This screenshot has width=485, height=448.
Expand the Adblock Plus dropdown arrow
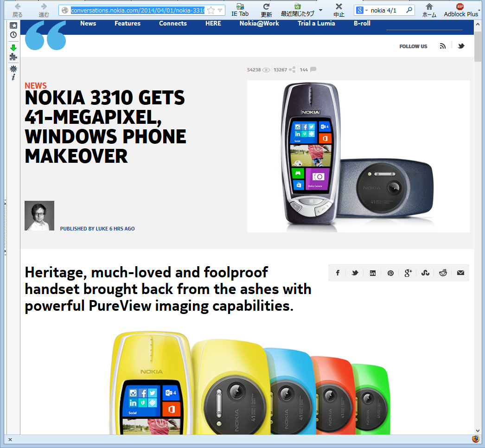[x=479, y=11]
